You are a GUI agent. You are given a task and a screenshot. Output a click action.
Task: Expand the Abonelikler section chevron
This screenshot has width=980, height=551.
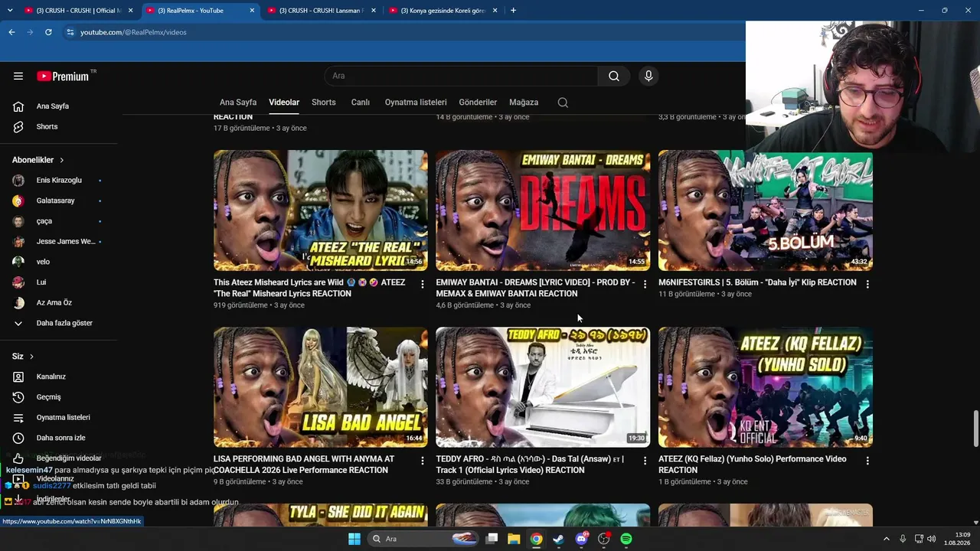pos(62,160)
